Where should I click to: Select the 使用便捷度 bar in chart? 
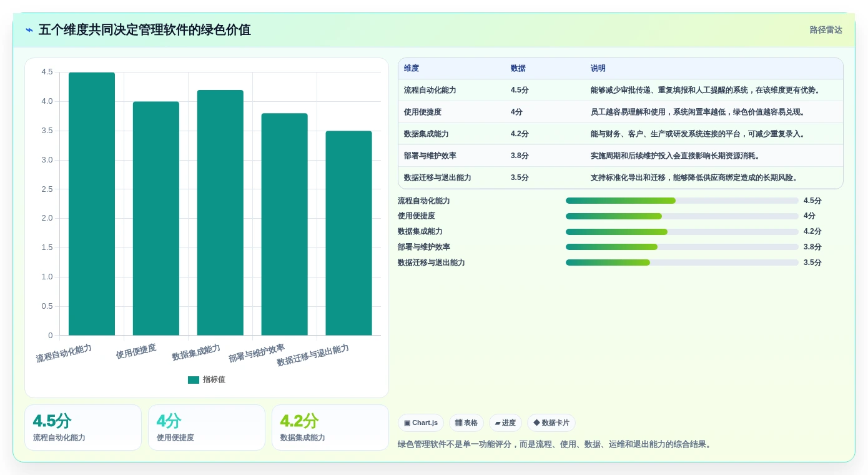(x=156, y=219)
